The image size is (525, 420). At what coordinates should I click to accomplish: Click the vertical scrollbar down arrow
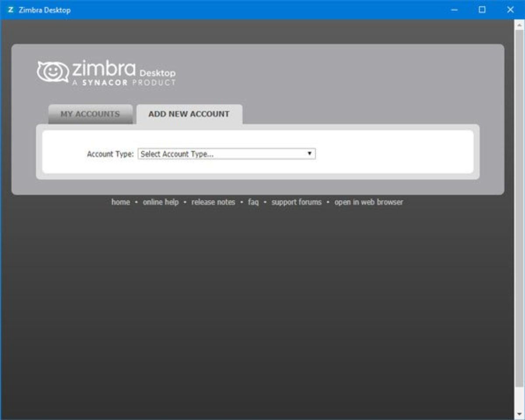click(519, 414)
